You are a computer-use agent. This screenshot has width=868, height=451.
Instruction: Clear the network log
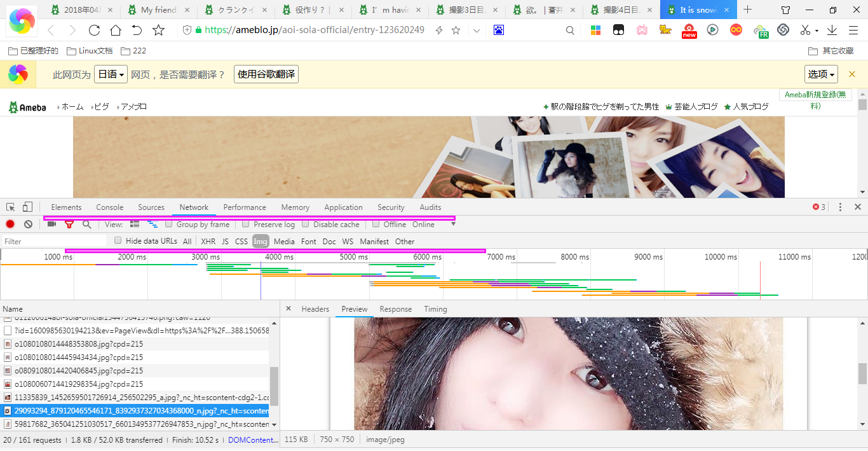(28, 224)
